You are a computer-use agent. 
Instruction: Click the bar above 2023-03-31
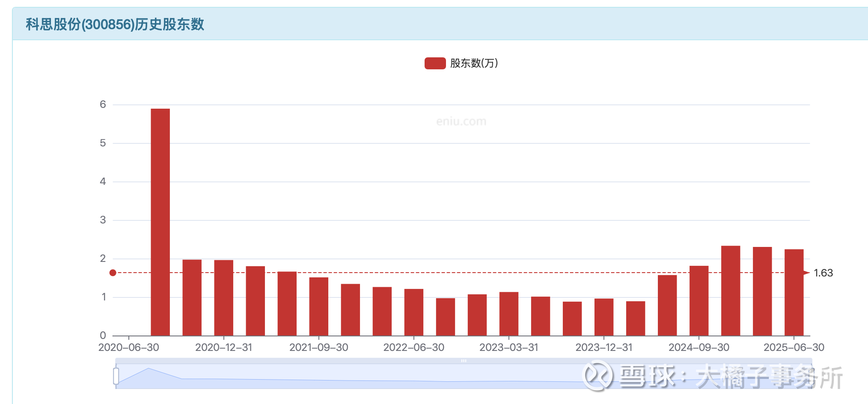coord(508,314)
